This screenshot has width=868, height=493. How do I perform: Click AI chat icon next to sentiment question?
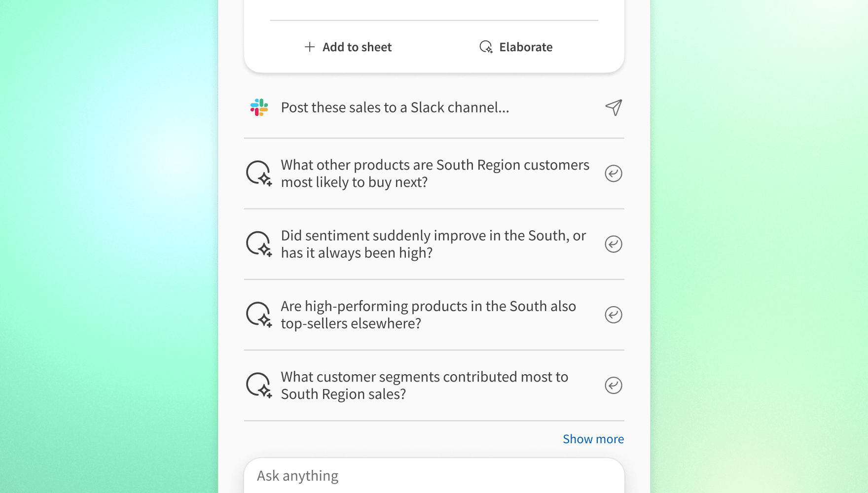pyautogui.click(x=259, y=244)
